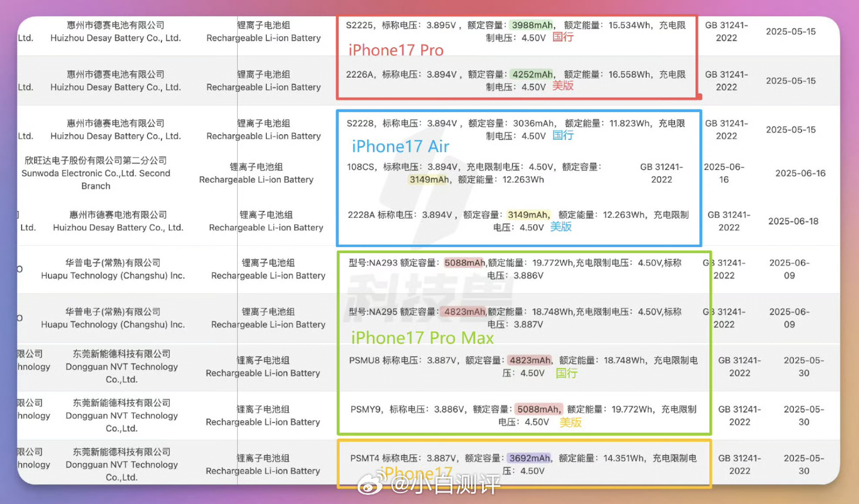
Task: Select GB 31241-2022 standard in 2226A row
Action: pos(726,80)
